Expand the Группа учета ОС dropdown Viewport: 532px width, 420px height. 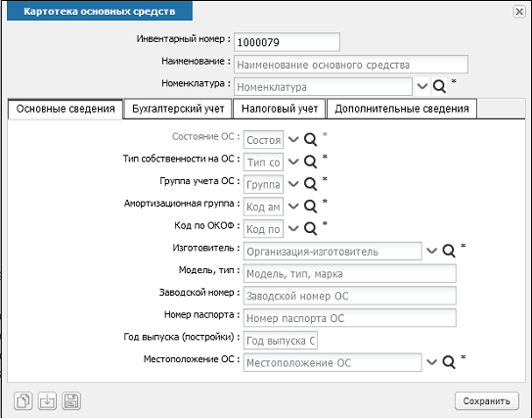[x=293, y=184]
